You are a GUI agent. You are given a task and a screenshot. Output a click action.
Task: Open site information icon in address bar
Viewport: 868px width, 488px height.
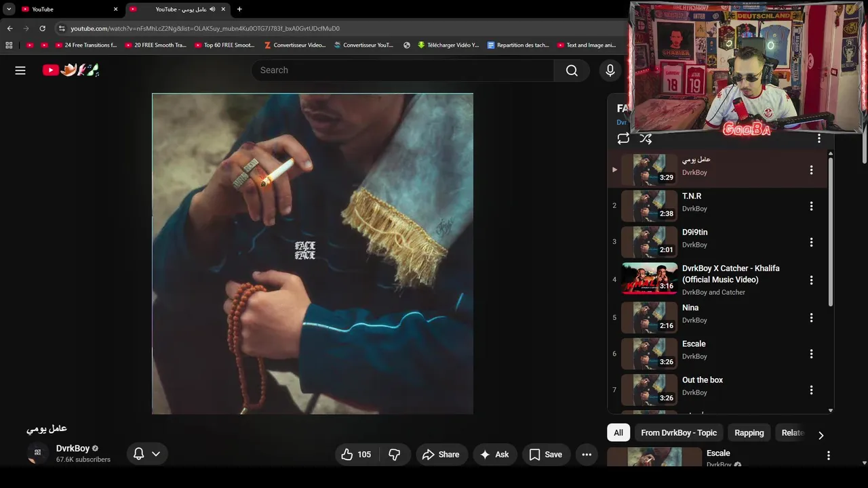point(62,28)
